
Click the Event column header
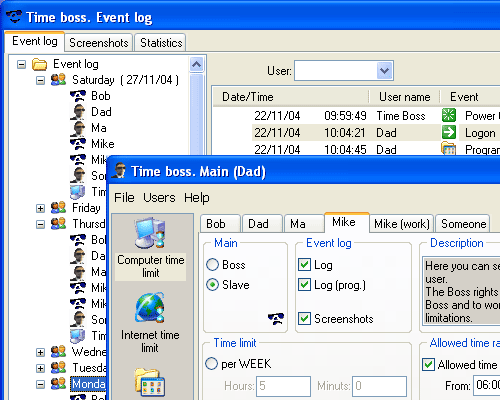coord(470,97)
